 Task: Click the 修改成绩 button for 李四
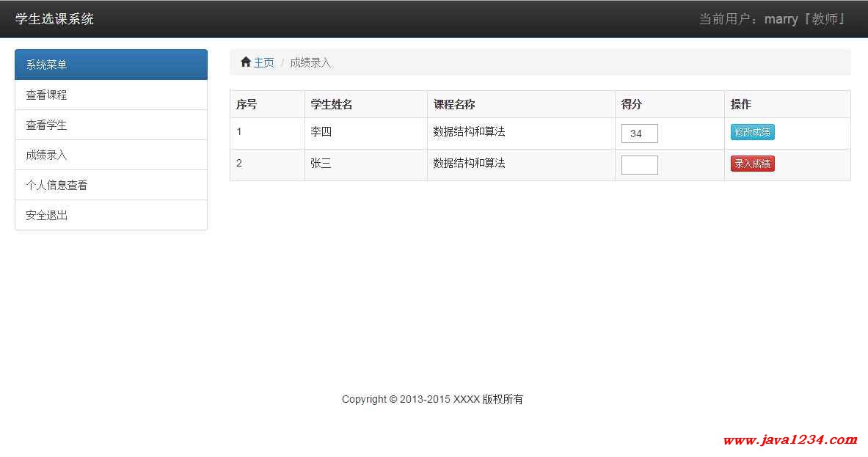pyautogui.click(x=752, y=132)
